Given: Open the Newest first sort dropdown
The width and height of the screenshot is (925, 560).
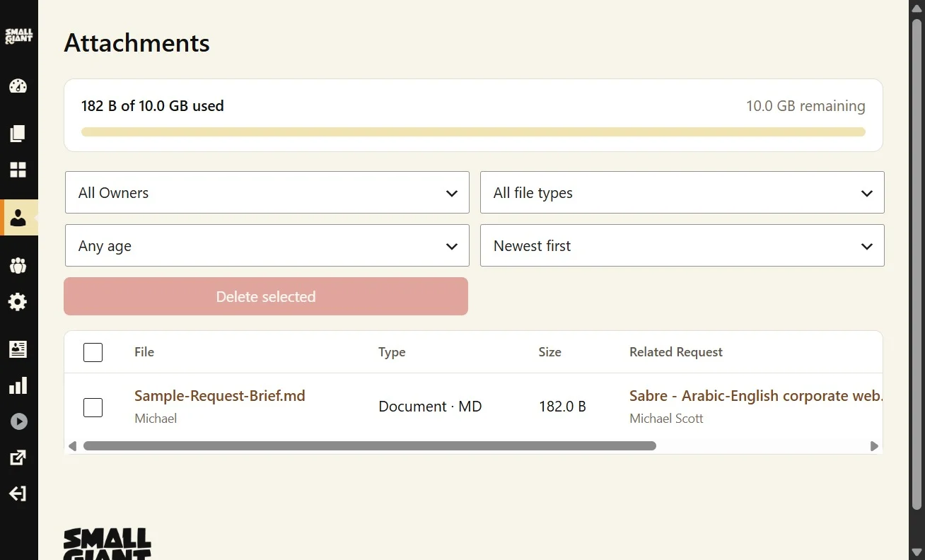Looking at the screenshot, I should click(682, 245).
